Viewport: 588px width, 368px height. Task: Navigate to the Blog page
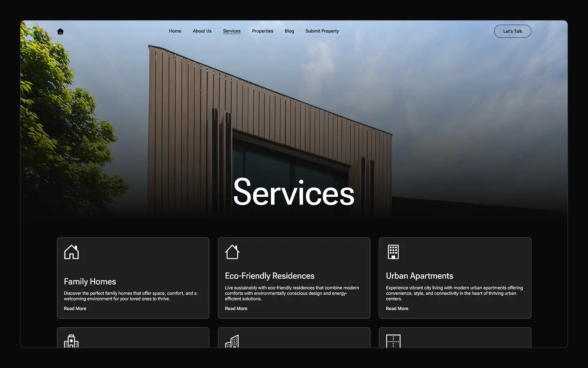290,31
